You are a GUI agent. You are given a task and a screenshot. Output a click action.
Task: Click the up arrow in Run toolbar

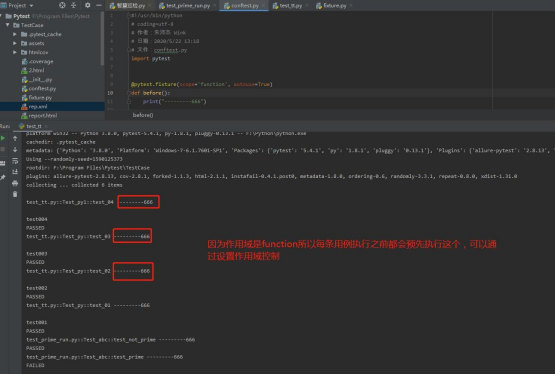[x=15, y=138]
